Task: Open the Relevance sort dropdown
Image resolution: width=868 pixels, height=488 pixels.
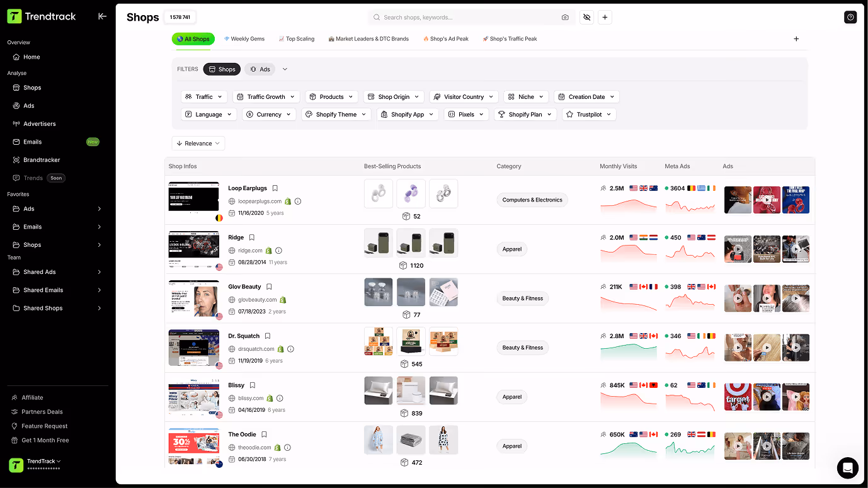Action: click(x=198, y=144)
